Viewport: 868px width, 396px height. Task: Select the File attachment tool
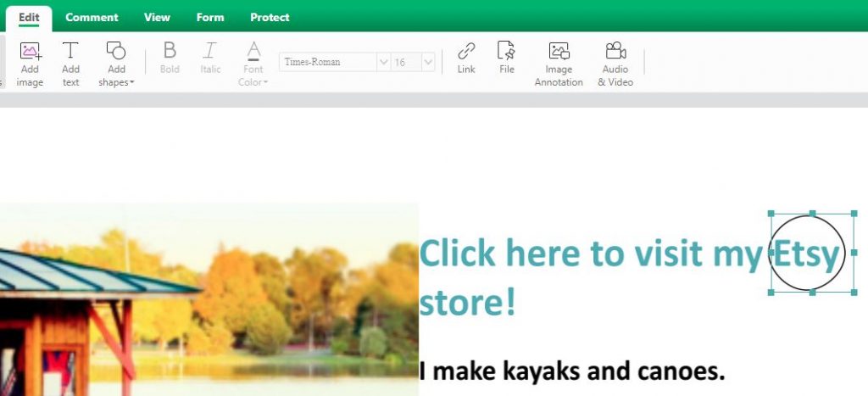pos(507,58)
